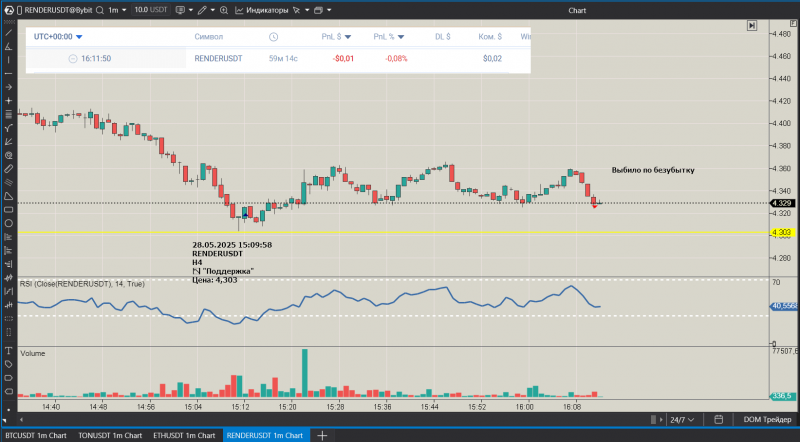This screenshot has width=800, height=442.
Task: Click the Ком. $ column header
Action: 490,37
